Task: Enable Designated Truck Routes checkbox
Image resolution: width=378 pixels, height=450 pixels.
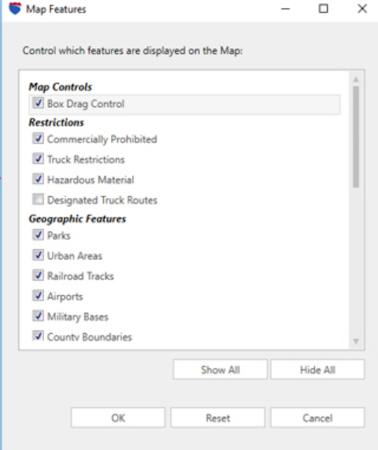Action: pyautogui.click(x=38, y=199)
